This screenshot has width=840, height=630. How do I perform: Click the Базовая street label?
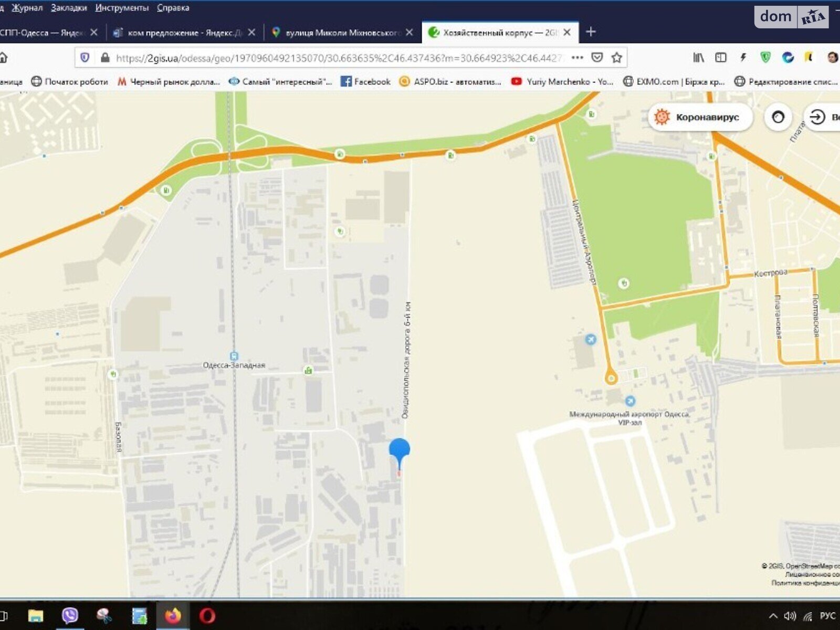coord(118,437)
